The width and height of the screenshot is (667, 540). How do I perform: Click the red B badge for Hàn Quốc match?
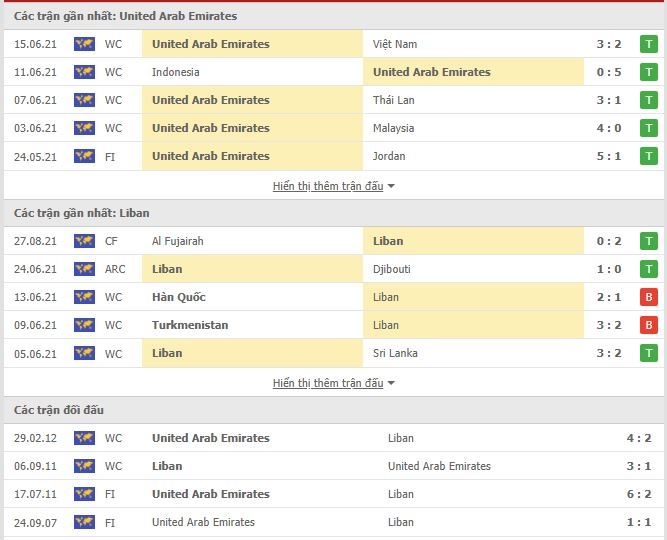coord(649,297)
